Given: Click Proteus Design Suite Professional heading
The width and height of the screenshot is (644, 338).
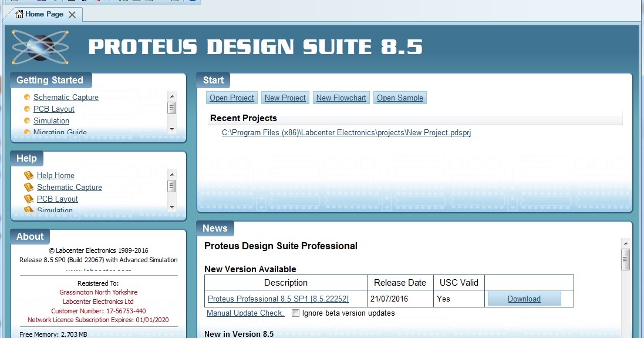Looking at the screenshot, I should 281,246.
